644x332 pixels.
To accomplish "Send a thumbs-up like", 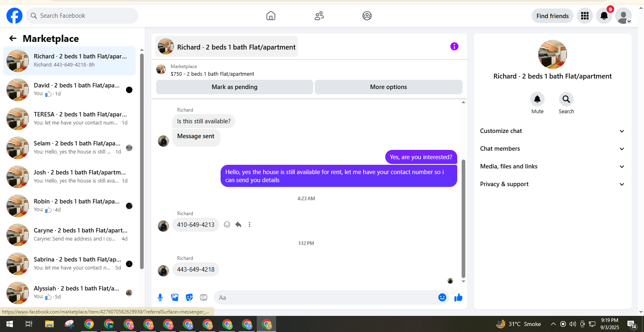I will tap(458, 297).
